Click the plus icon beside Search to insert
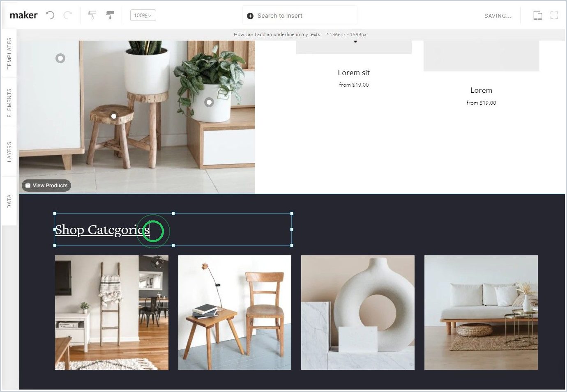Viewport: 567px width, 392px height. [x=250, y=16]
